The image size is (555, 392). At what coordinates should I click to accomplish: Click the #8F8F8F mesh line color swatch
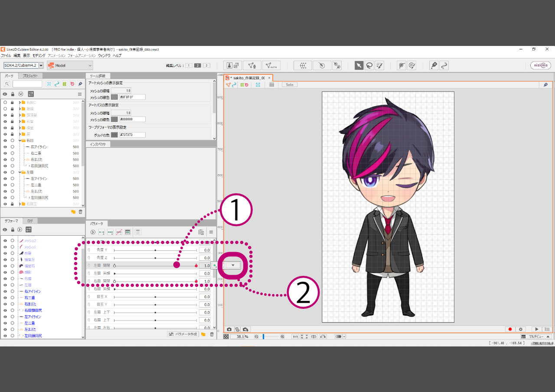pyautogui.click(x=114, y=97)
